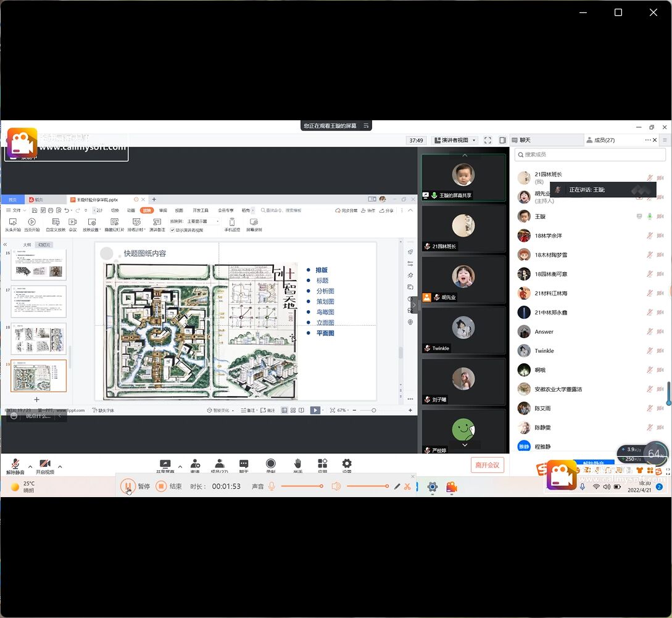Click the 举手 raise hand icon
Viewport: 672px width, 618px height.
click(297, 464)
